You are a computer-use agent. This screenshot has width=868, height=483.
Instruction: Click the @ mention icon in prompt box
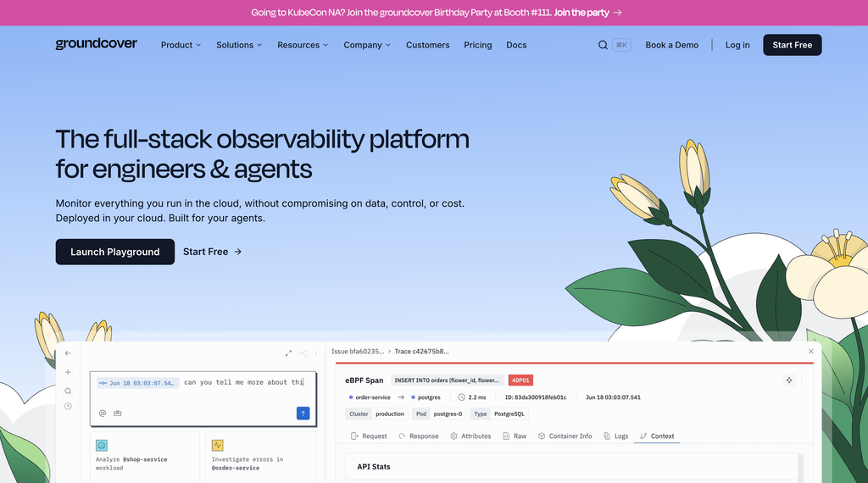[103, 414]
